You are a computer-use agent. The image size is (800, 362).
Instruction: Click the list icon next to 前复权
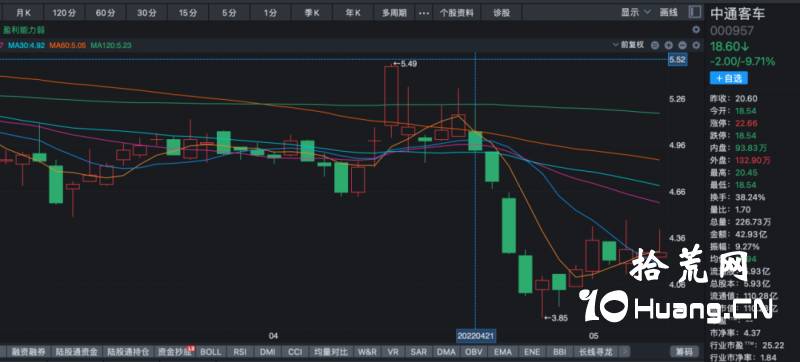tap(656, 45)
